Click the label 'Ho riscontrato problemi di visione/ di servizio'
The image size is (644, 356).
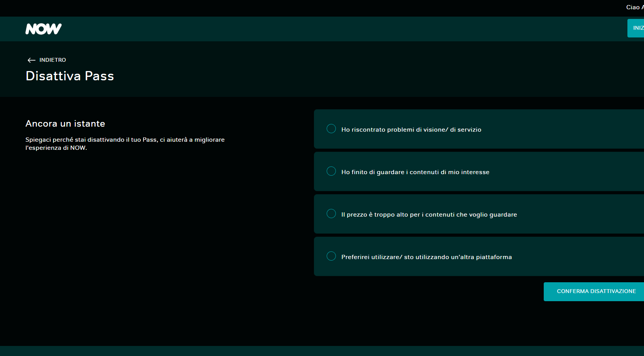411,130
